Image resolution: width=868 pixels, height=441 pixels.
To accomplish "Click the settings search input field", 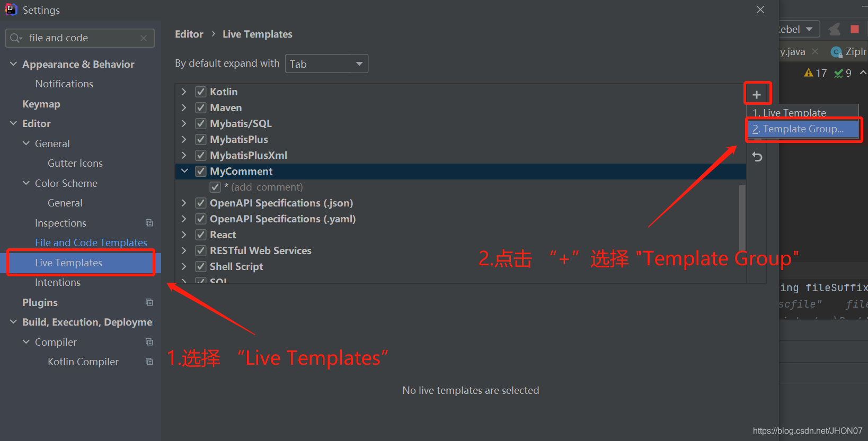I will point(80,38).
